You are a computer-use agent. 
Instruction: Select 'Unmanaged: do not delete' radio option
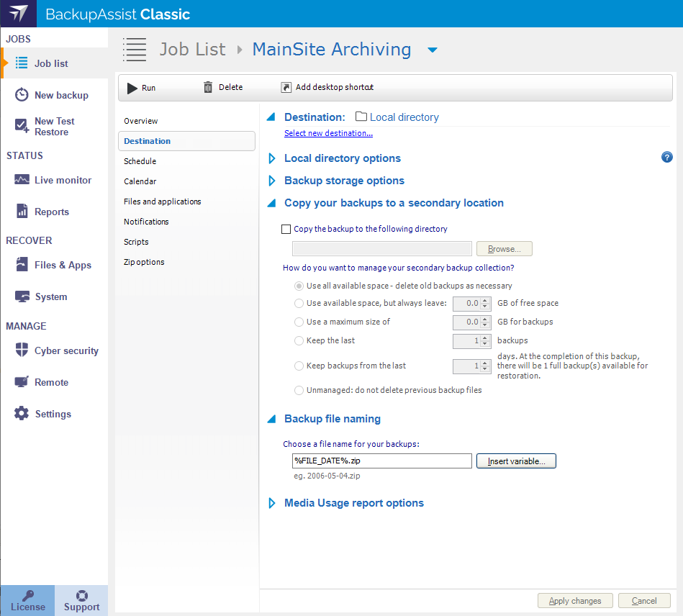point(299,391)
